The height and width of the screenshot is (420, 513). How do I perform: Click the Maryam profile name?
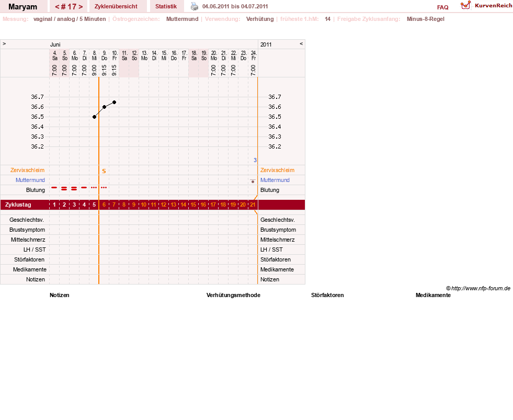click(x=22, y=7)
